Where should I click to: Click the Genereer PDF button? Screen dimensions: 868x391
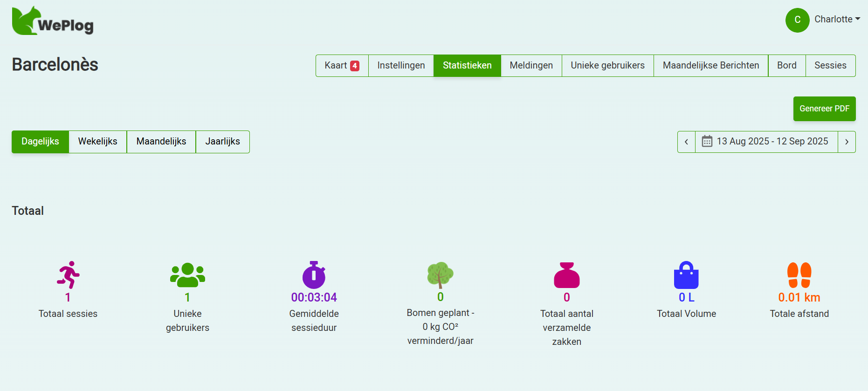(824, 109)
